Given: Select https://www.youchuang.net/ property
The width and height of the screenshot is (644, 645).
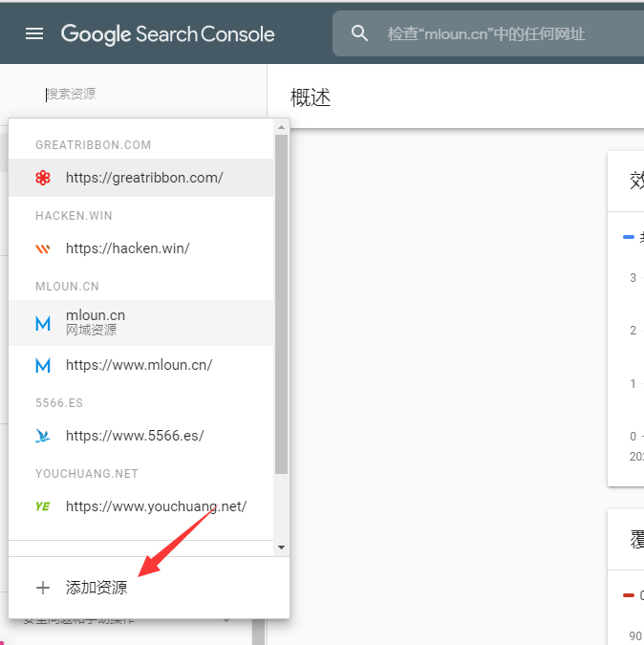Looking at the screenshot, I should (x=141, y=506).
